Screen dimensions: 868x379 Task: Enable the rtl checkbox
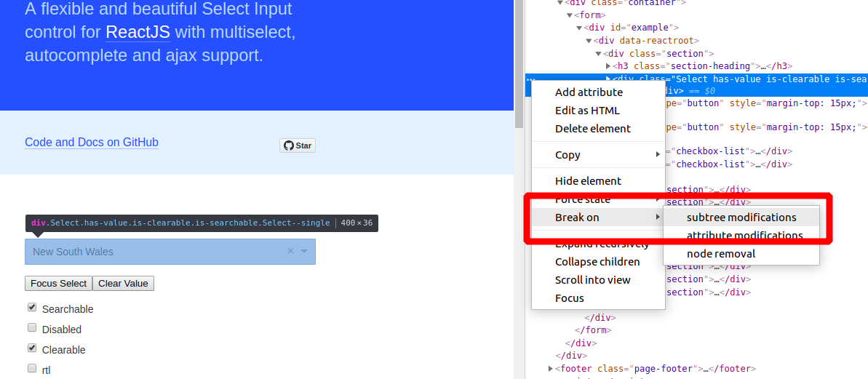pos(32,368)
